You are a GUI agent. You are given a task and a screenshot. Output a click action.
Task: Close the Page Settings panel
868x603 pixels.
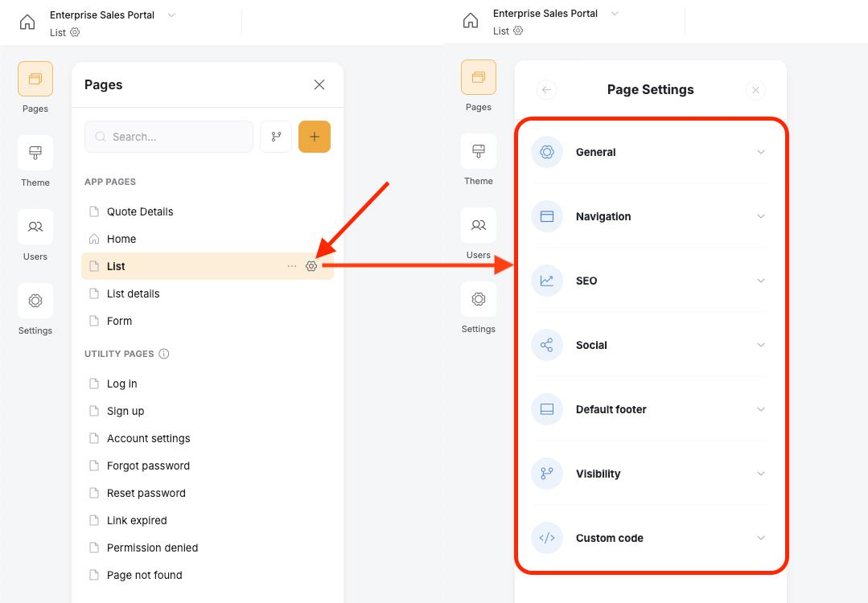coord(755,89)
